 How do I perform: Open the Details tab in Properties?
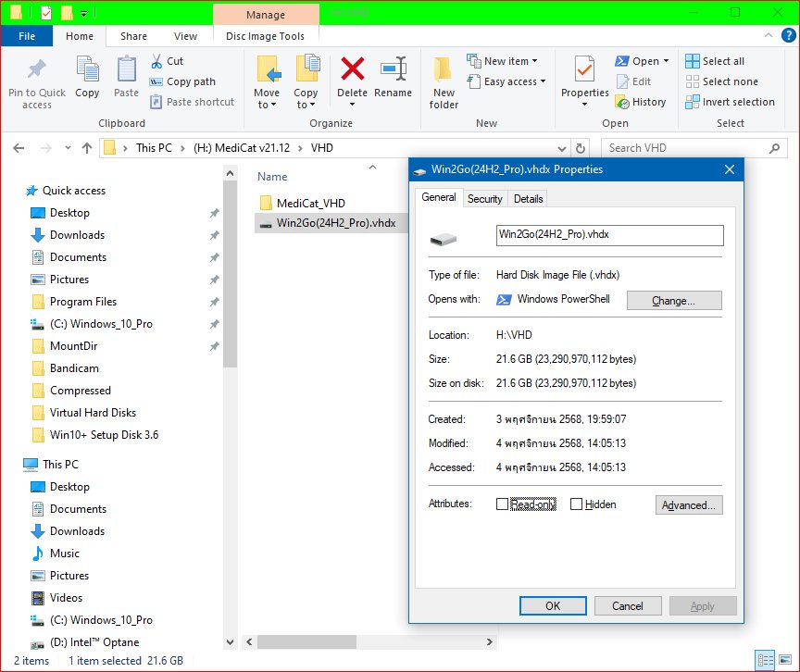(x=528, y=199)
